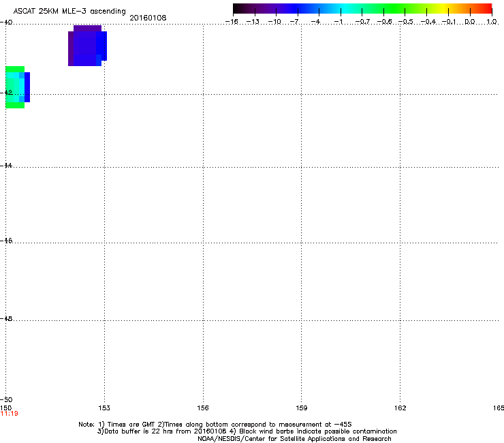Click the -13 color bar label
Viewport: 504px width, 443px height.
(253, 22)
